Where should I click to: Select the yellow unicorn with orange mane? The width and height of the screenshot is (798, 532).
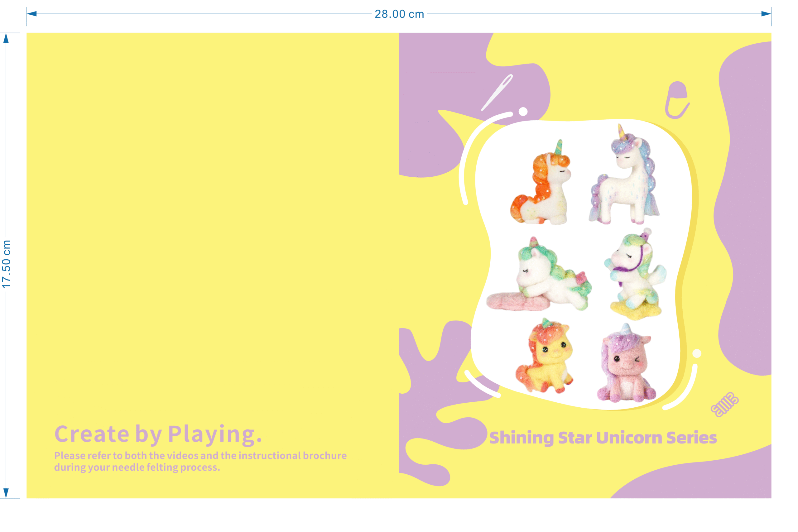click(545, 356)
